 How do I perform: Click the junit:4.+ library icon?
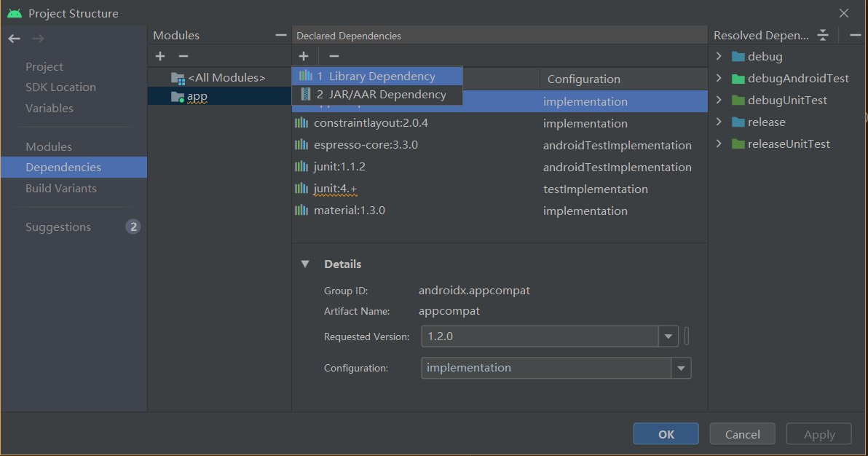pos(301,189)
